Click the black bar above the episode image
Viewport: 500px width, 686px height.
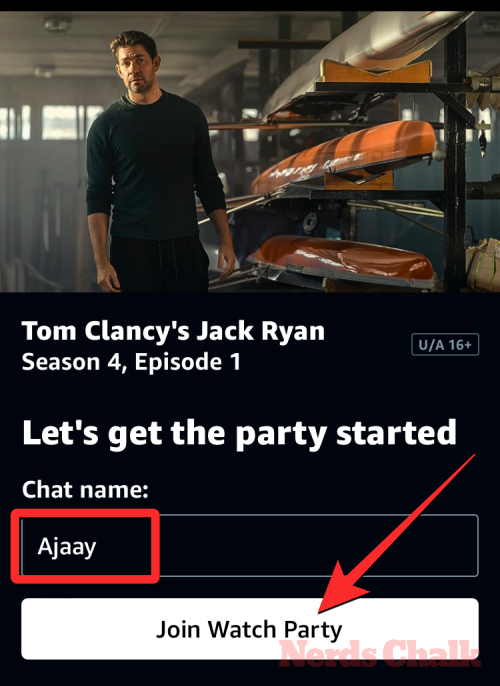[250, 5]
